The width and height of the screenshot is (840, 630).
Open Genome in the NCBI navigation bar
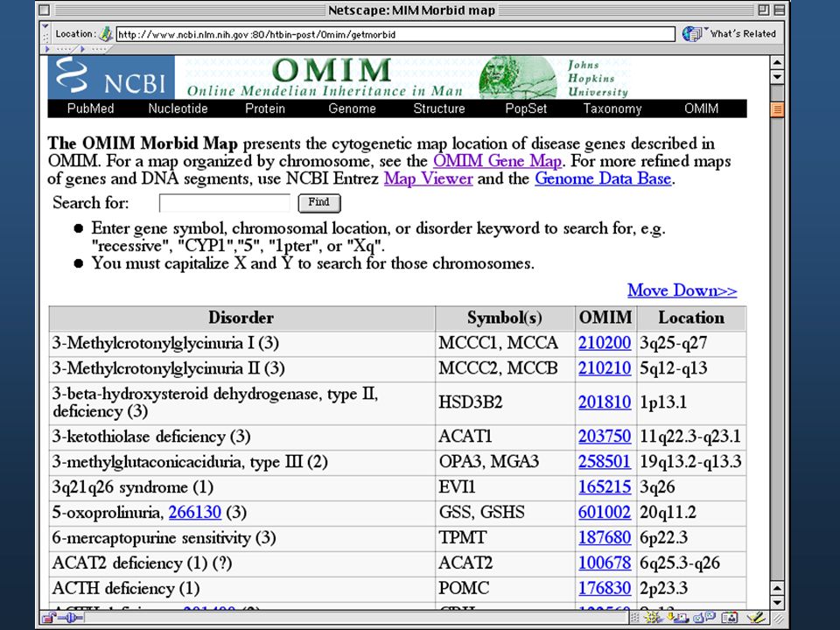tap(352, 108)
